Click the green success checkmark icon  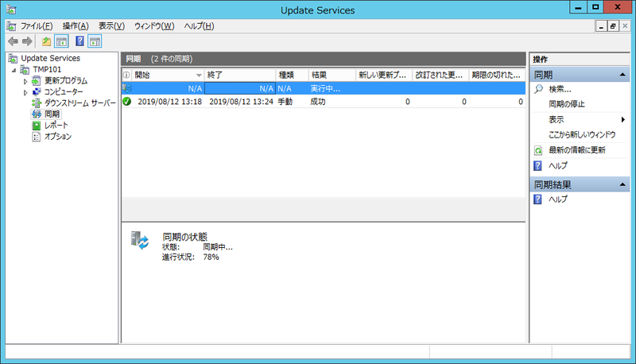pos(127,102)
